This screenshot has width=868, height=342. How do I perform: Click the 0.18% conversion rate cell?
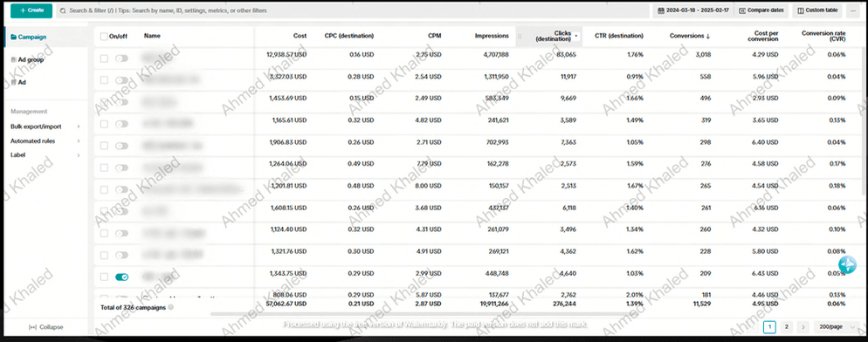pos(837,186)
